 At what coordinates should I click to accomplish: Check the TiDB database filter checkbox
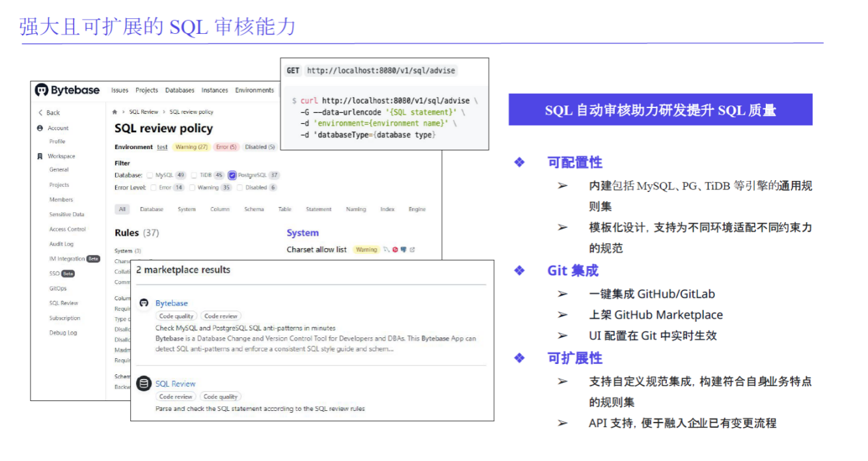pos(195,175)
